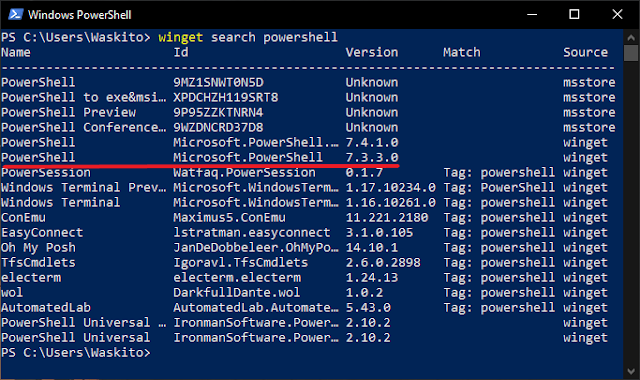640x380 pixels.
Task: Click the 'Wattaq.PowerSession' Id
Action: (244, 173)
